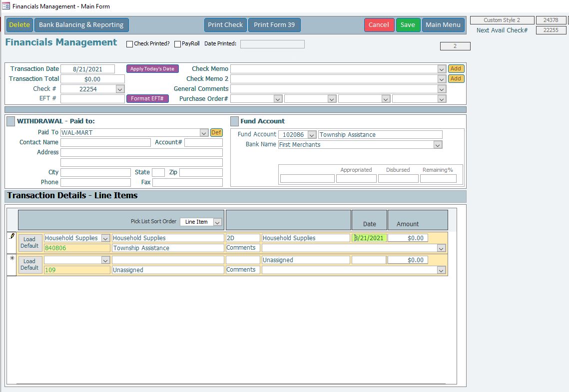Click the Apply Today's Date button
Image resolution: width=569 pixels, height=392 pixels.
pyautogui.click(x=152, y=69)
